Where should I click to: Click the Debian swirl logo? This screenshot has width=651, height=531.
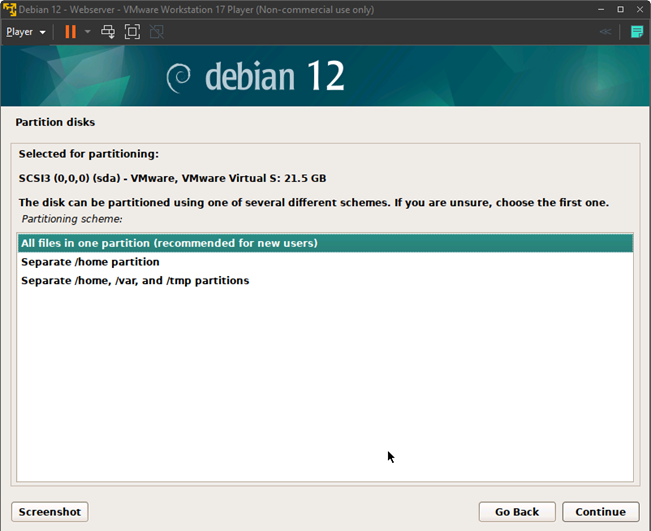[180, 78]
